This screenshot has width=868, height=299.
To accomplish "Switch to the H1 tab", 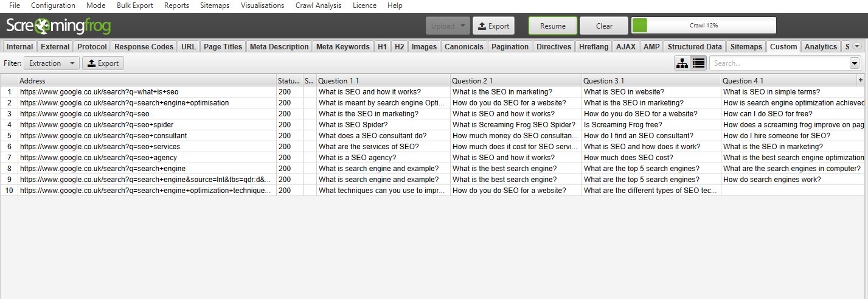I will pyautogui.click(x=382, y=46).
